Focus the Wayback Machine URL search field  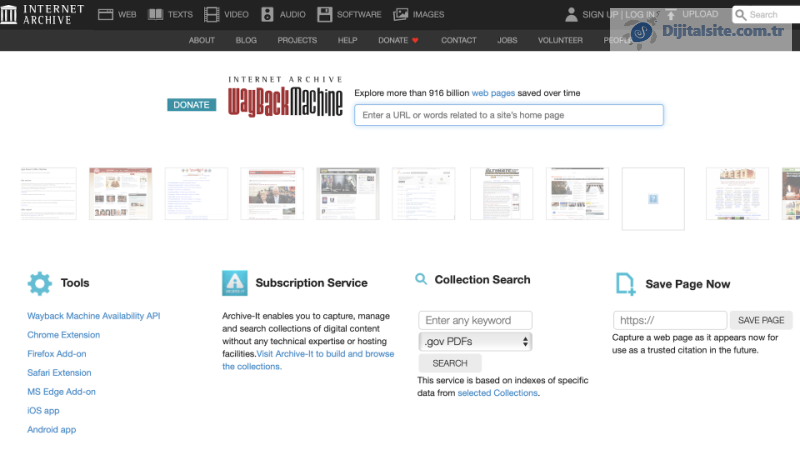point(508,115)
